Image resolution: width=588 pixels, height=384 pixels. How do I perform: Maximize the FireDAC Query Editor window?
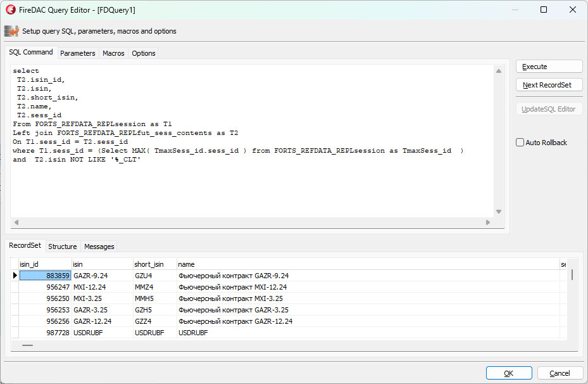pos(543,10)
